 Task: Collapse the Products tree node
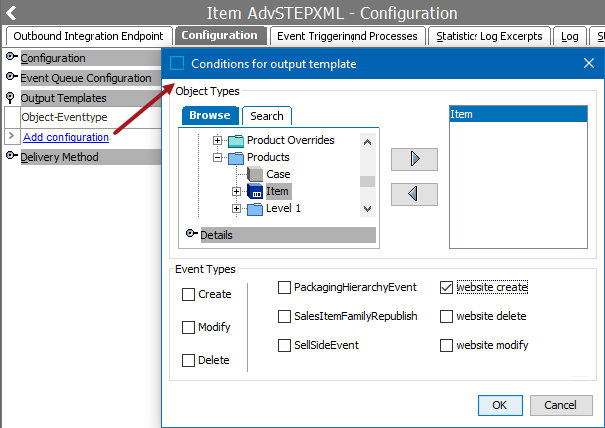[217, 157]
